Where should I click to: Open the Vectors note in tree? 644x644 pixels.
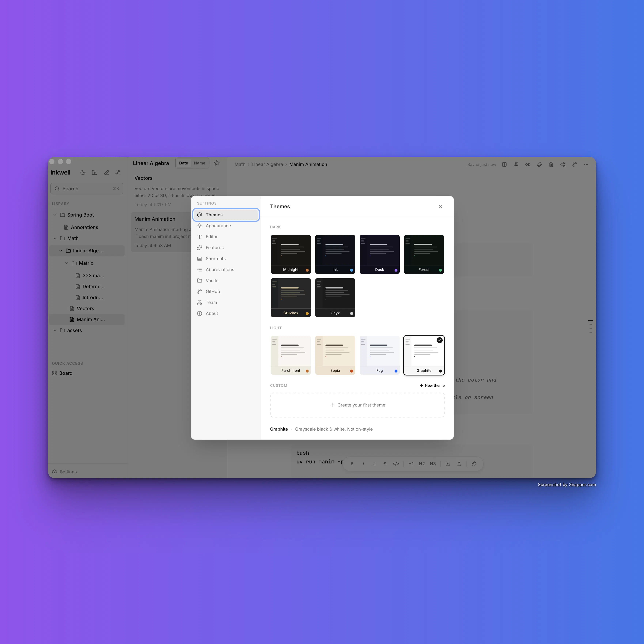click(x=85, y=308)
